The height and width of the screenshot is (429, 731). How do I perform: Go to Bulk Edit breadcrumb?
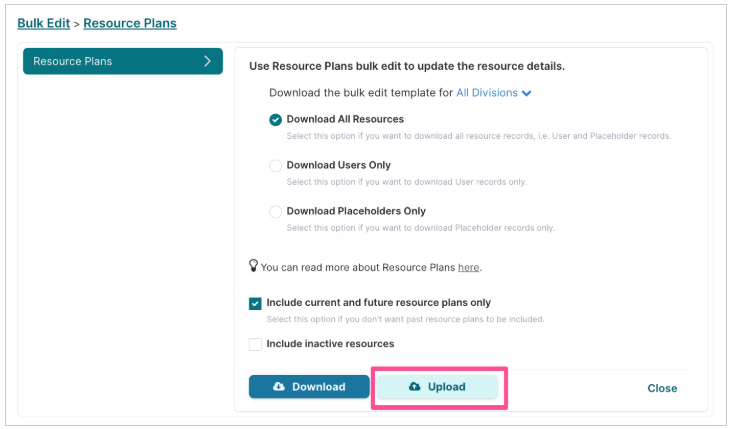[43, 23]
